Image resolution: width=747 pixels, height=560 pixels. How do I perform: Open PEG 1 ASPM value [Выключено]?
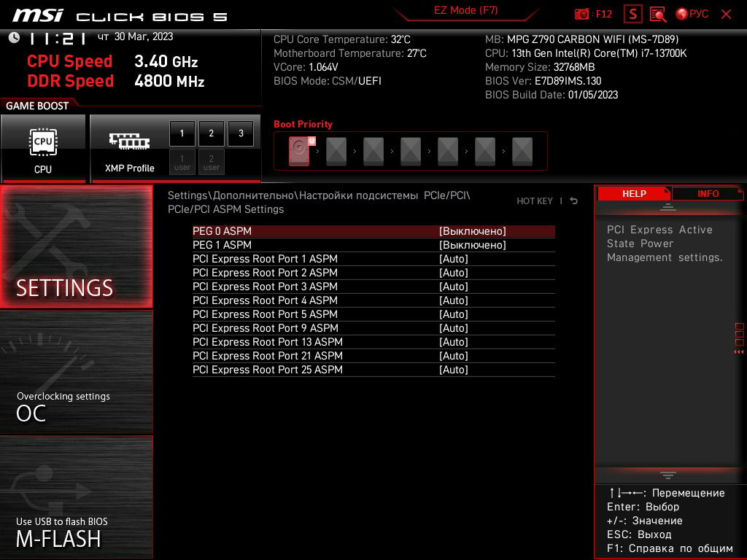pos(472,245)
